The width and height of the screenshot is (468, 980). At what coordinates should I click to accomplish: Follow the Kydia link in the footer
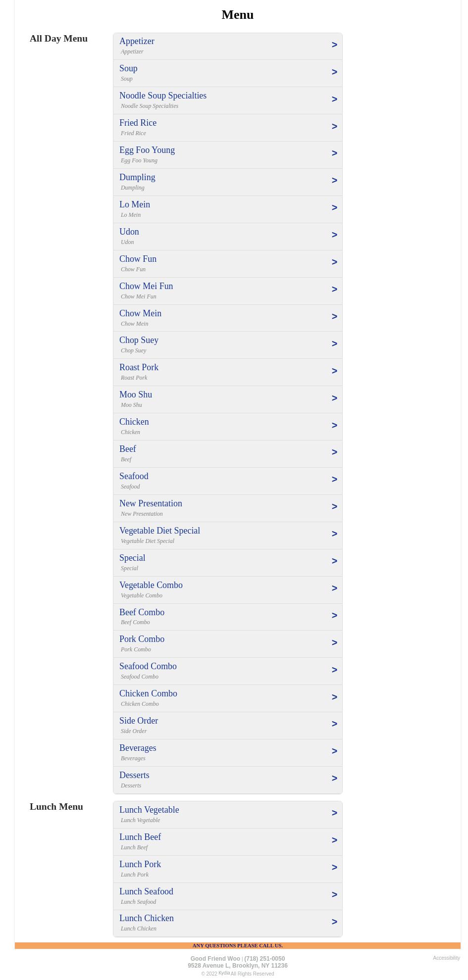pos(224,973)
